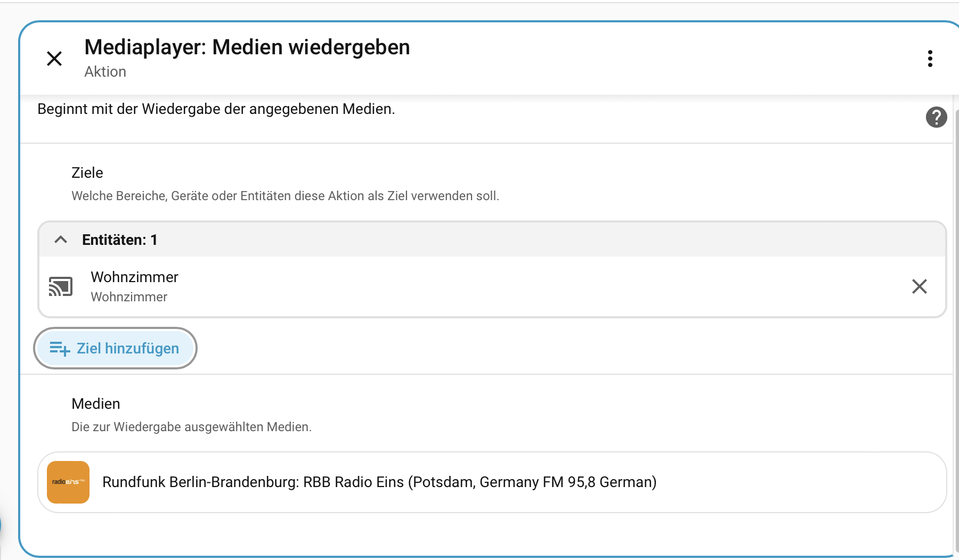959x560 pixels.
Task: Close the Mediaplayer action dialog
Action: click(x=54, y=59)
